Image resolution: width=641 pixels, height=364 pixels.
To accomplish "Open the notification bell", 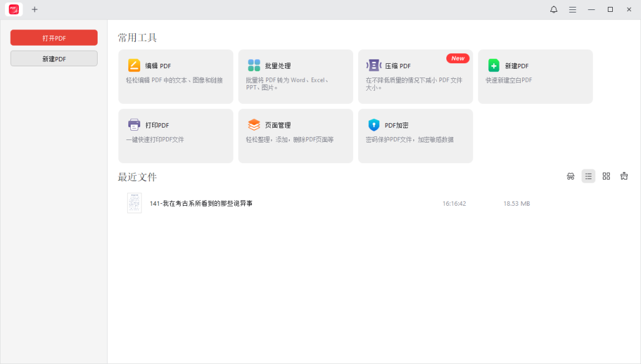I will [x=553, y=9].
